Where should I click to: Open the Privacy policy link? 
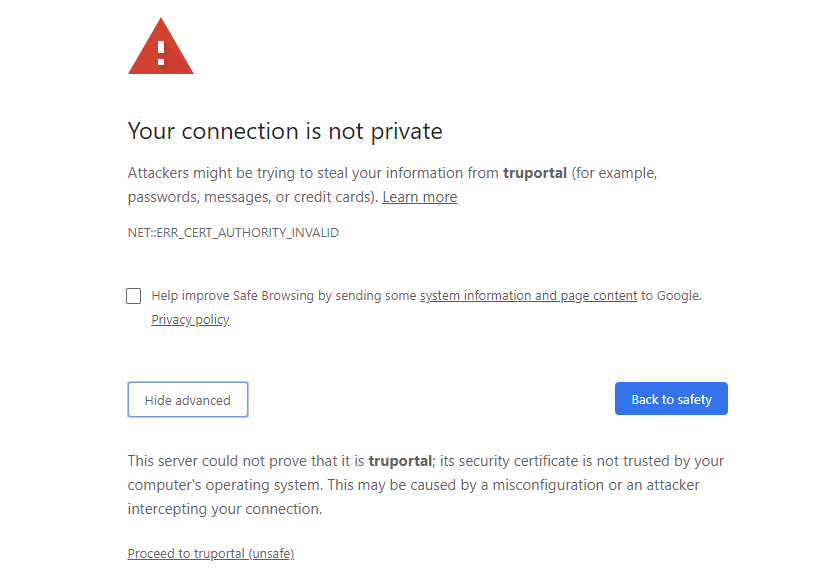[190, 320]
